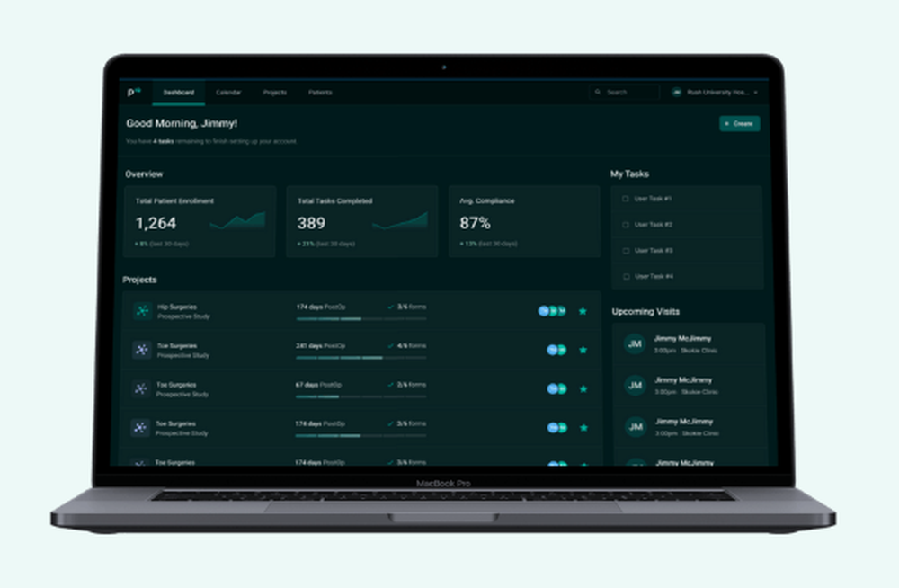Viewport: 899px width, 588px height.
Task: Click the 'User Task #1' label
Action: pyautogui.click(x=653, y=199)
